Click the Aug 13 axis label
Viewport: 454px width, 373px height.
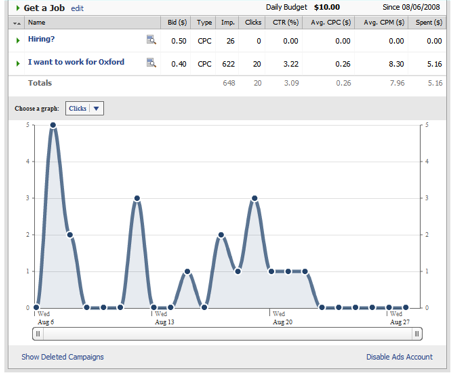coord(164,322)
